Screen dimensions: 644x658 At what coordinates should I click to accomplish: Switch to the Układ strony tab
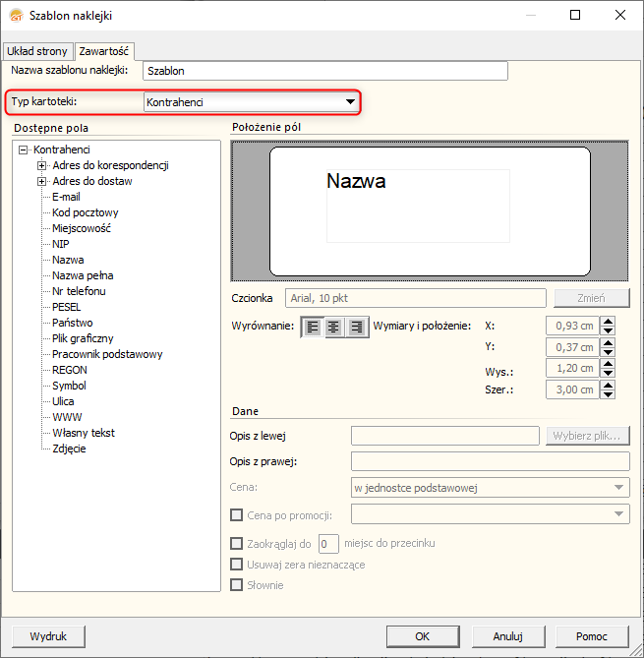click(37, 51)
